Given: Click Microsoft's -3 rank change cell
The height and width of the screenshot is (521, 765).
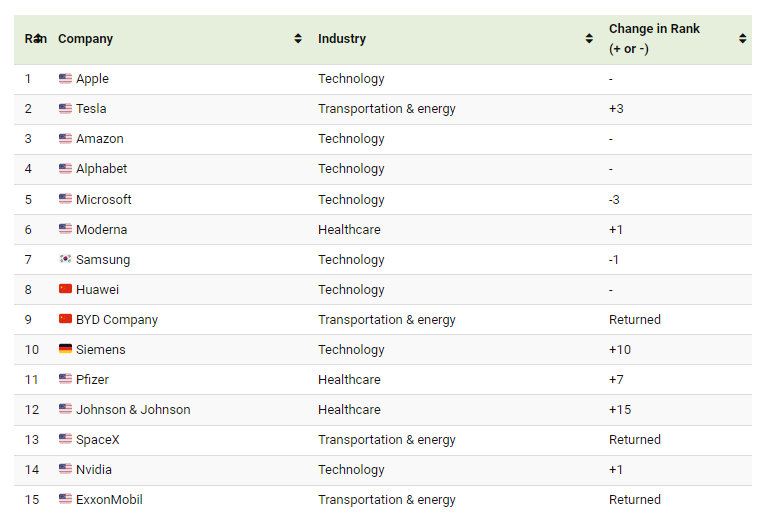Looking at the screenshot, I should 615,200.
